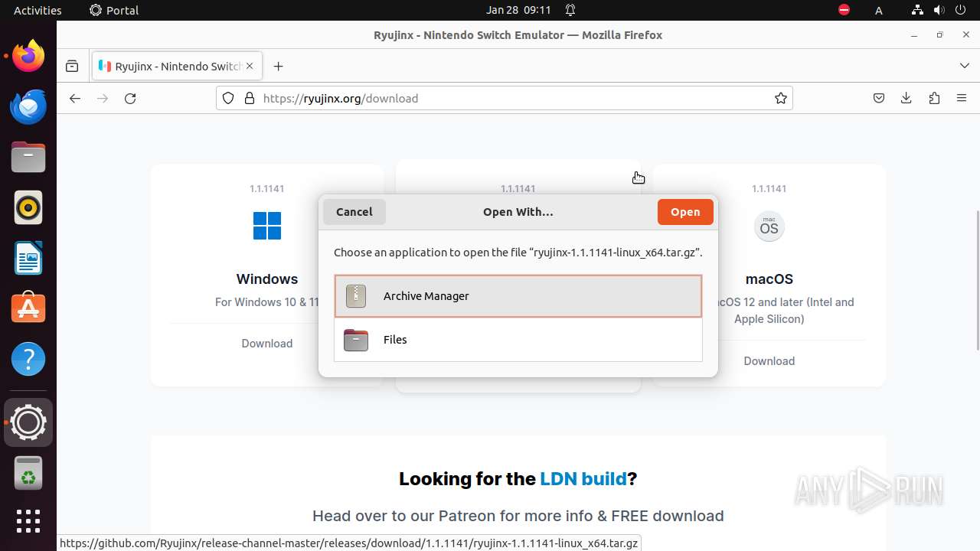Click the orange Open button

pos(685,212)
